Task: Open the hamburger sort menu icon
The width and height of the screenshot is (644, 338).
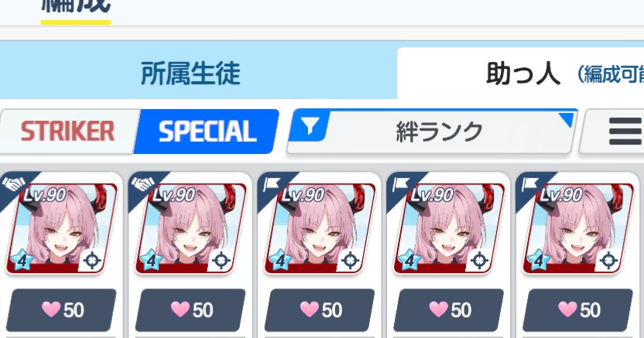Action: click(x=625, y=131)
